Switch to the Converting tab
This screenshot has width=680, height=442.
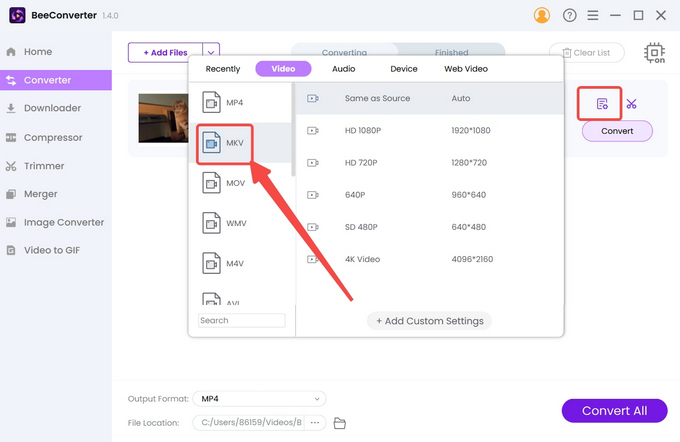tap(344, 52)
